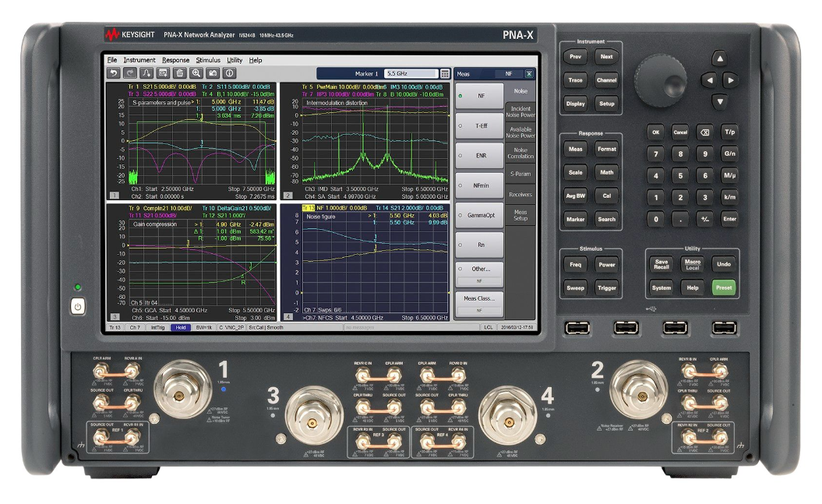
Task: Click the magnifier zoom toolbar icon
Action: tap(196, 73)
